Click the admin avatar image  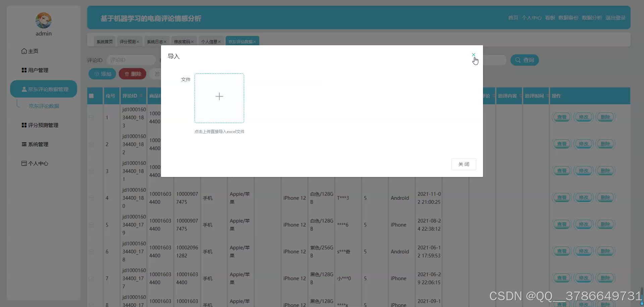coord(44,20)
